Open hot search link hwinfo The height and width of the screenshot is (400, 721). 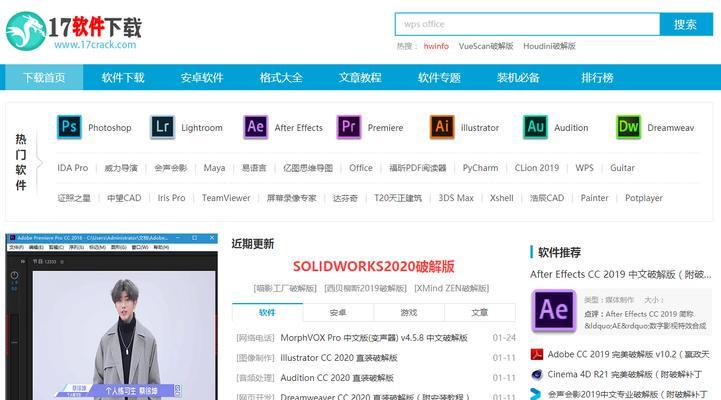pyautogui.click(x=436, y=46)
